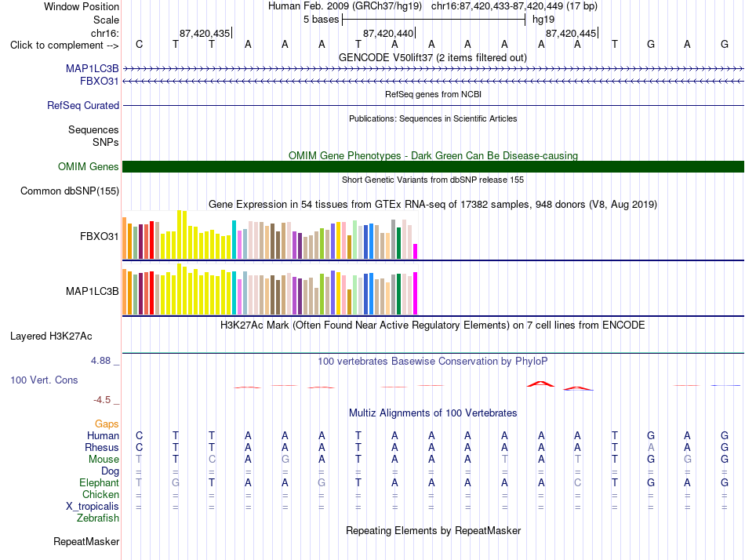
Task: Click 'RefSeq genes from NCBI' track title
Action: 434,95
